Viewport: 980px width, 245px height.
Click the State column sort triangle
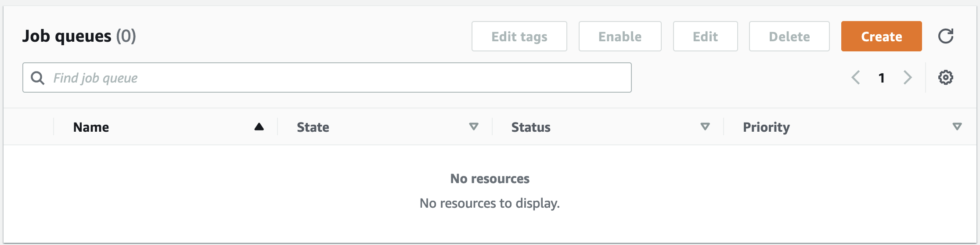point(474,127)
